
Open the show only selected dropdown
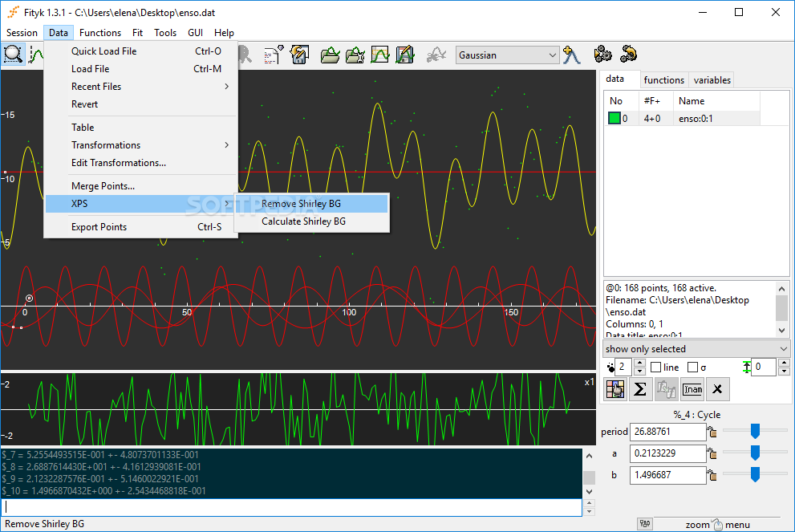tap(696, 349)
